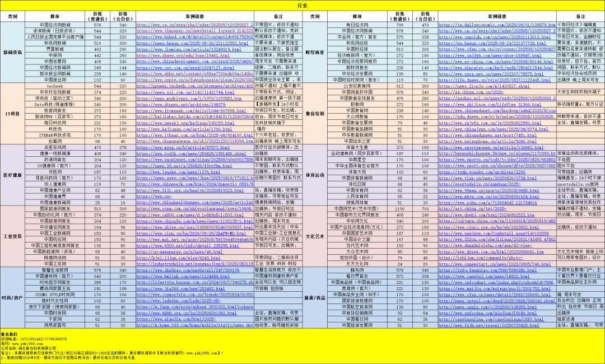Open the thepaper.cn newsDetail link

click(194, 31)
